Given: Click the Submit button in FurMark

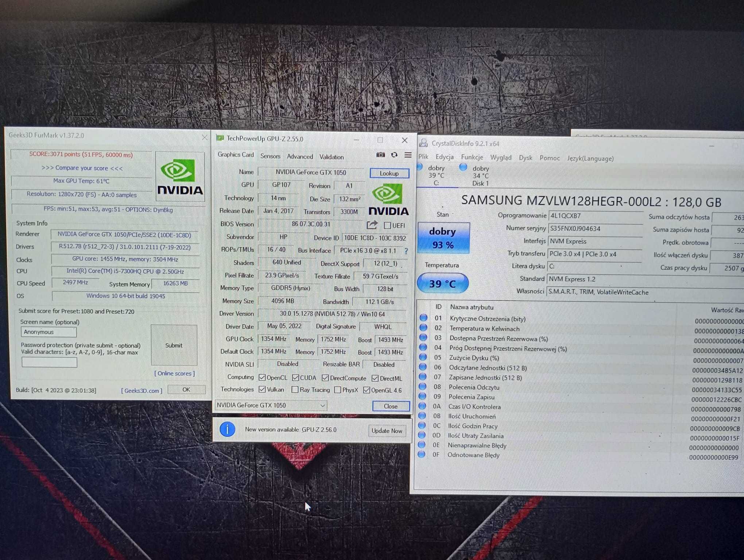Looking at the screenshot, I should click(x=174, y=345).
